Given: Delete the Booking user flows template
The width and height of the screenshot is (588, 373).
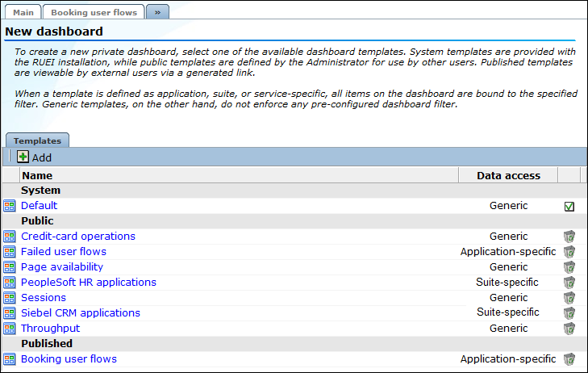Looking at the screenshot, I should 569,359.
